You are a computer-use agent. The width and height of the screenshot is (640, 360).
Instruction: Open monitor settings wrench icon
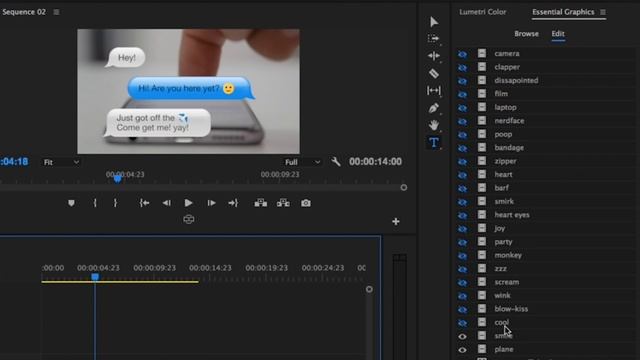[336, 162]
